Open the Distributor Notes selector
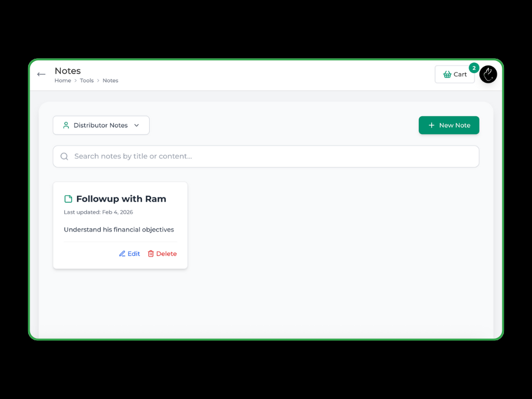Image resolution: width=532 pixels, height=399 pixels. (101, 125)
